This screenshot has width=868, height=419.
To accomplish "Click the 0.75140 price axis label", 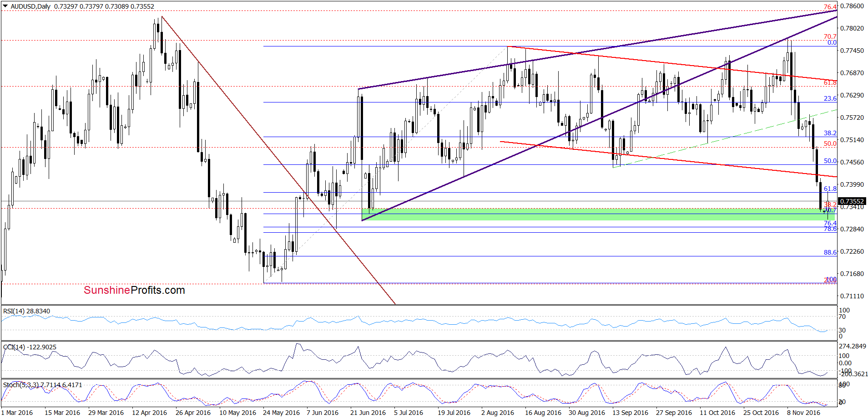I will 852,140.
